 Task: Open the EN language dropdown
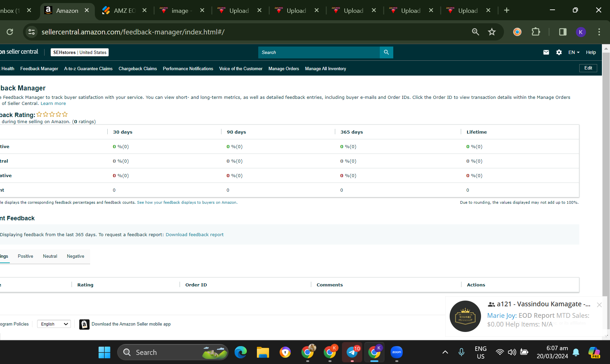(574, 52)
